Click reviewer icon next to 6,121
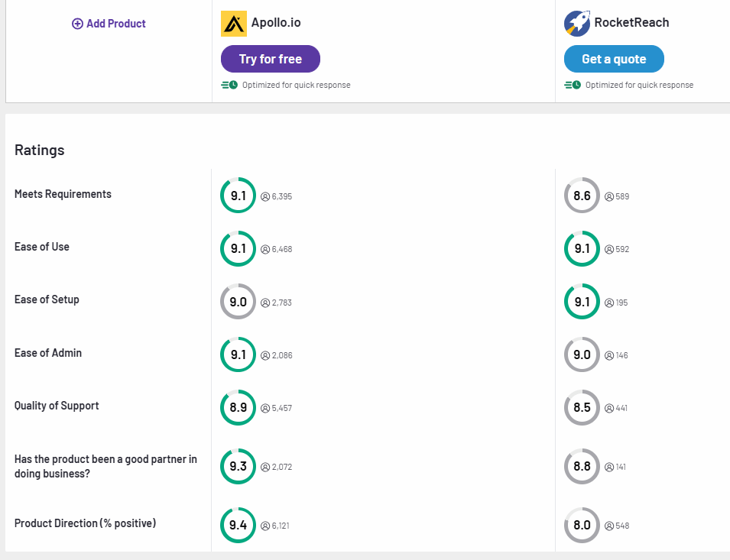730x560 pixels. [x=265, y=526]
